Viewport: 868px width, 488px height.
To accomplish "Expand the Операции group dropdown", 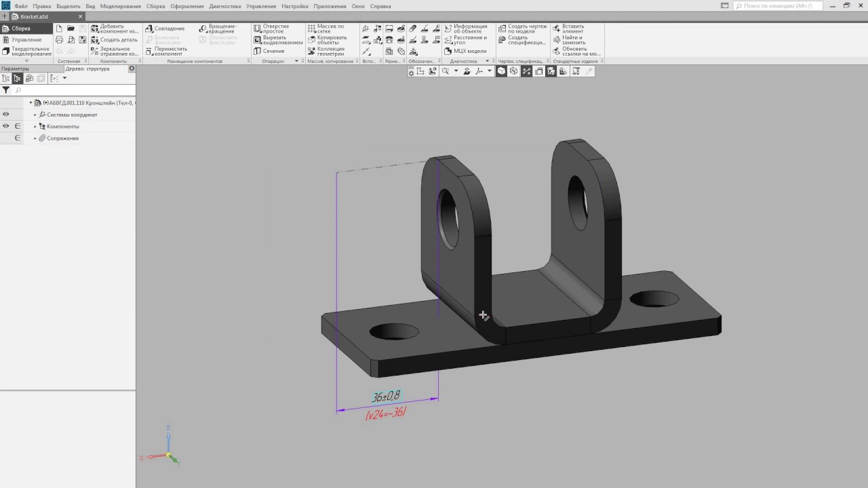I will [x=296, y=62].
